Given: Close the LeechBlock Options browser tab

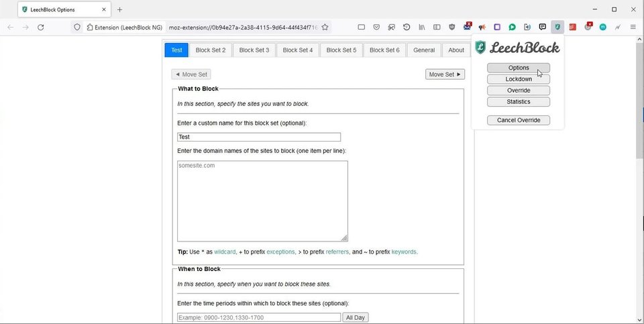Looking at the screenshot, I should [x=104, y=9].
